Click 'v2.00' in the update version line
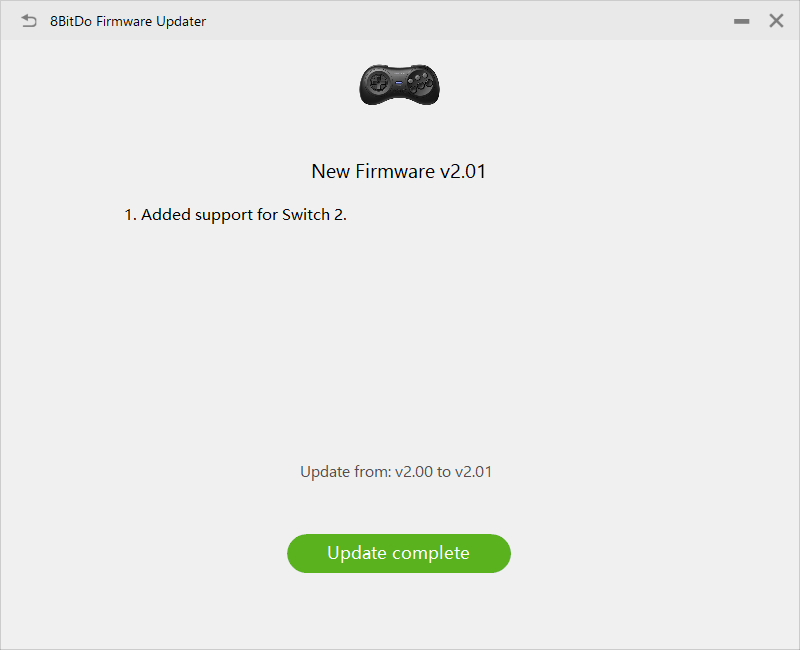 tap(414, 472)
